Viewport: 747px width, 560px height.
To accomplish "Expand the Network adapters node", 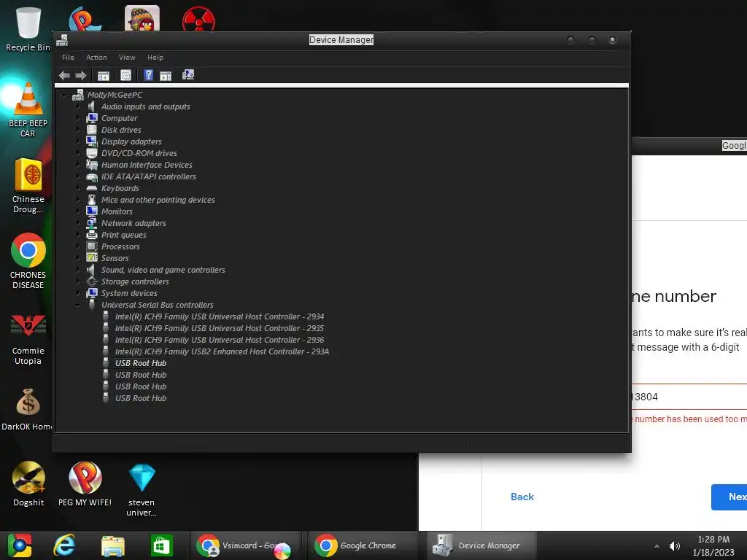I will point(78,223).
